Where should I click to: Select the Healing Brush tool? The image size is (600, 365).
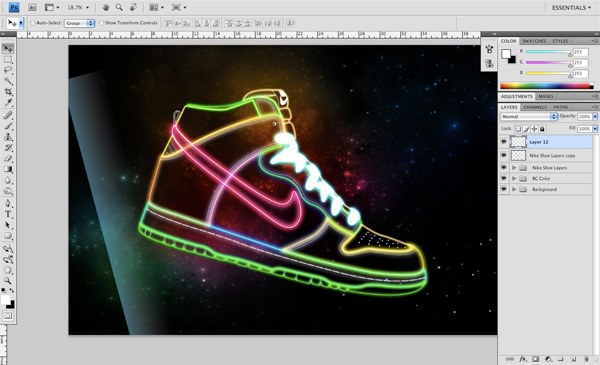[8, 115]
